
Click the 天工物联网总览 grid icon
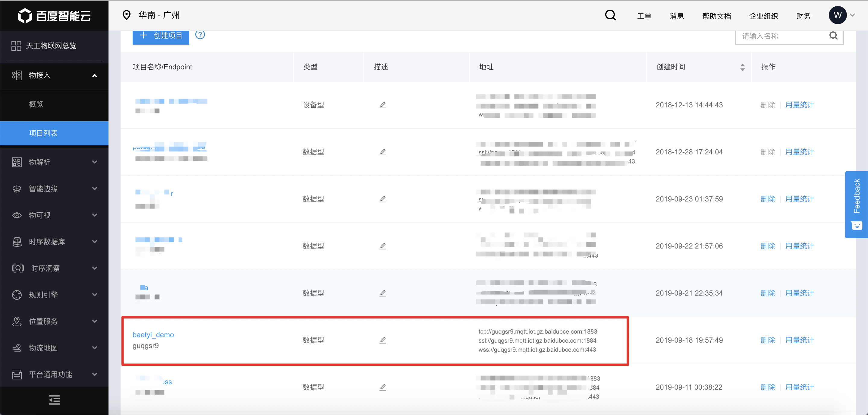click(x=16, y=46)
